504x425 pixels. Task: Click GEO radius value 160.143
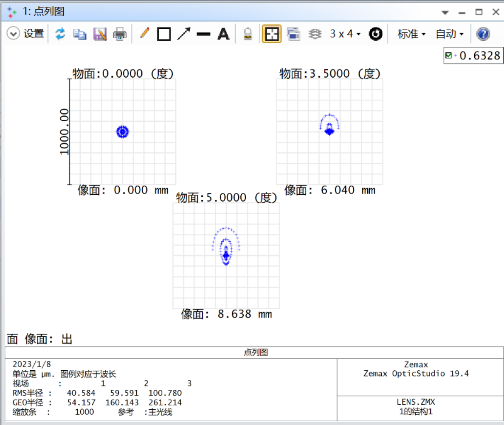tap(122, 403)
